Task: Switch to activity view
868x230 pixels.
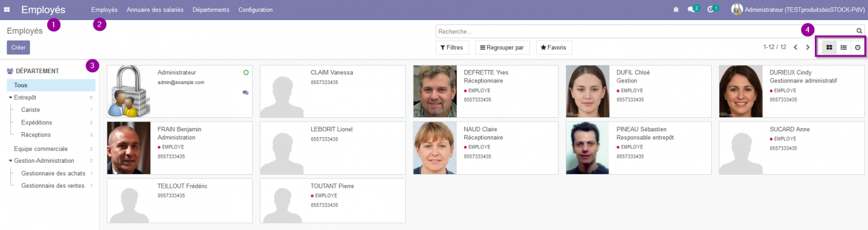Action: coord(858,48)
